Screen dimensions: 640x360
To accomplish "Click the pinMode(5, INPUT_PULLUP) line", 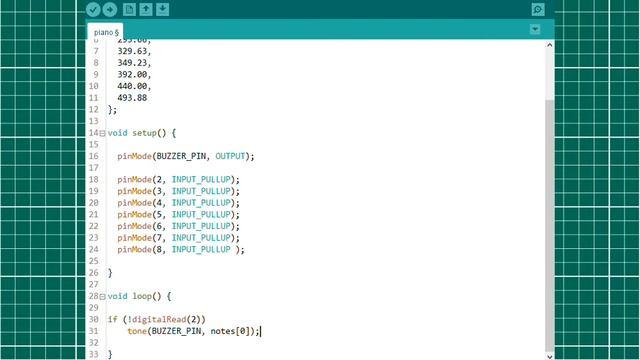I will point(178,215).
